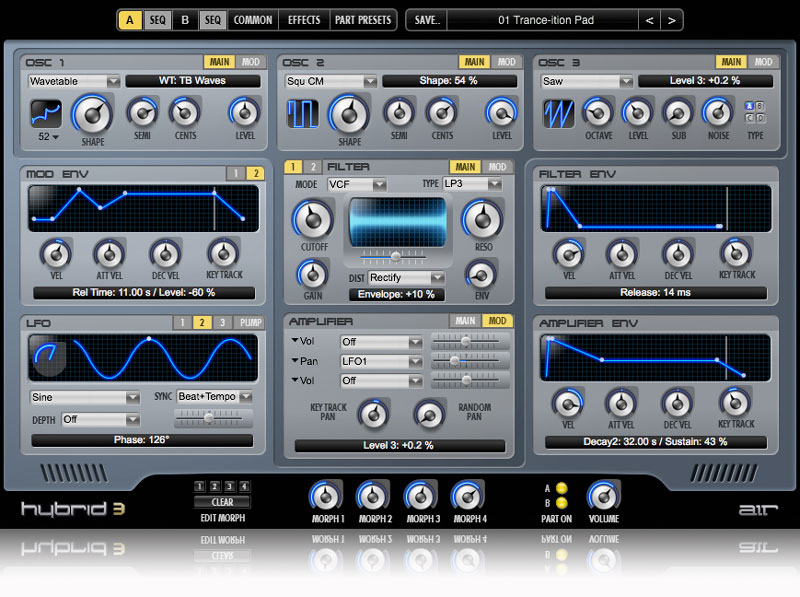
Task: Select LFO 1 button
Action: click(x=182, y=322)
